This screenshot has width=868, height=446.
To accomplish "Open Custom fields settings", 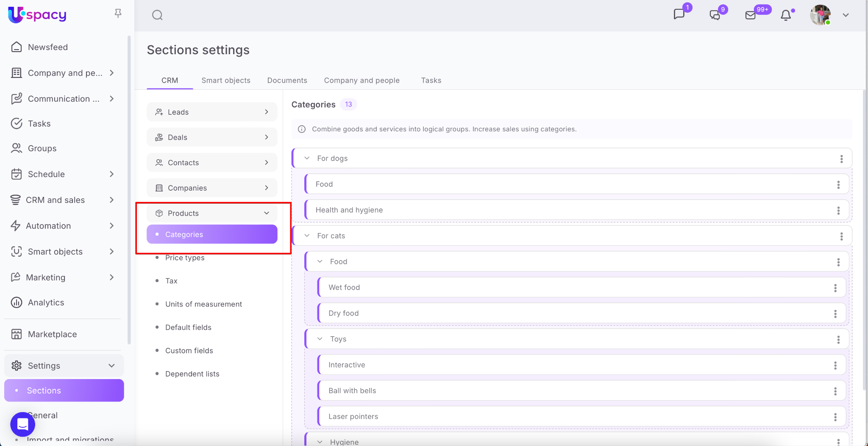I will click(x=189, y=351).
